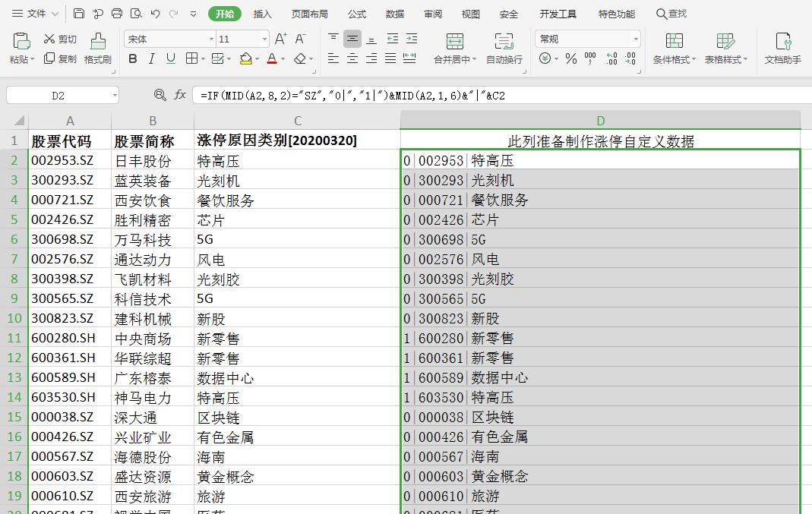Click the fx insert function icon
This screenshot has width=812, height=514.
tap(180, 95)
